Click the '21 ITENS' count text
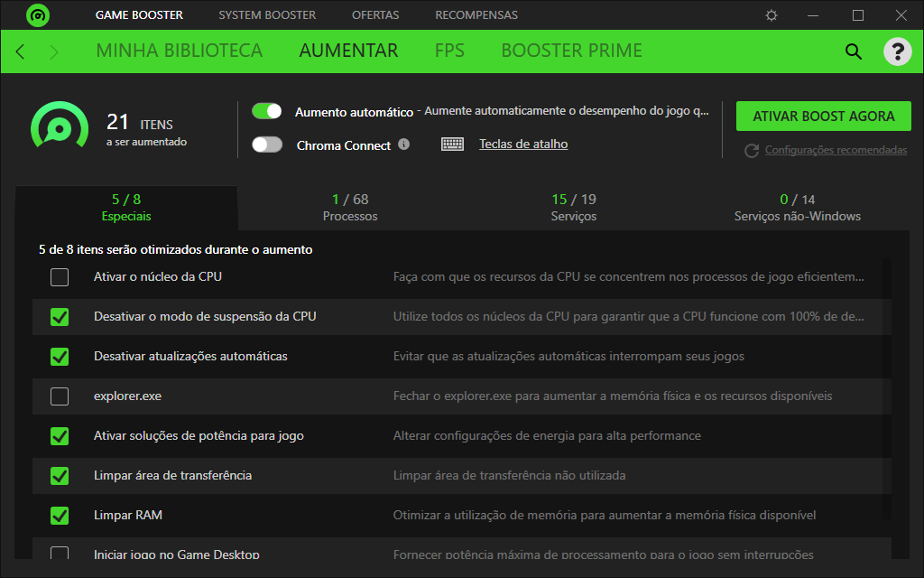 (x=140, y=122)
